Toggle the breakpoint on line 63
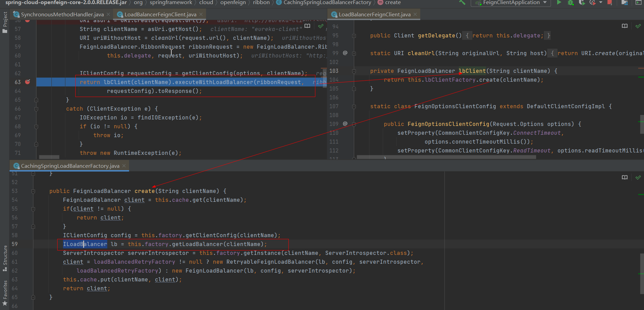 coord(28,82)
